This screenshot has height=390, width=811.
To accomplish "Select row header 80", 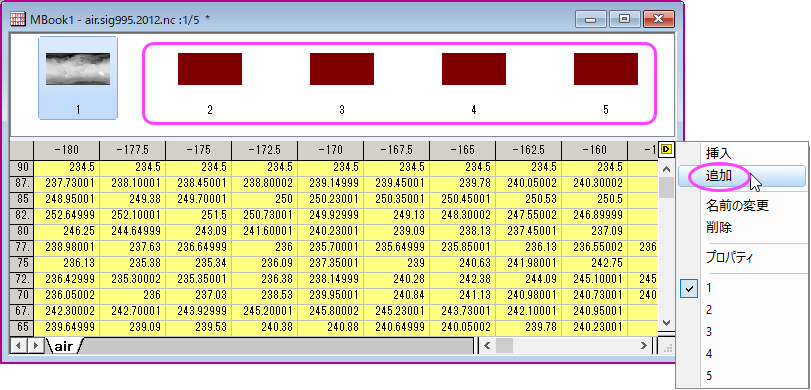I will 22,232.
